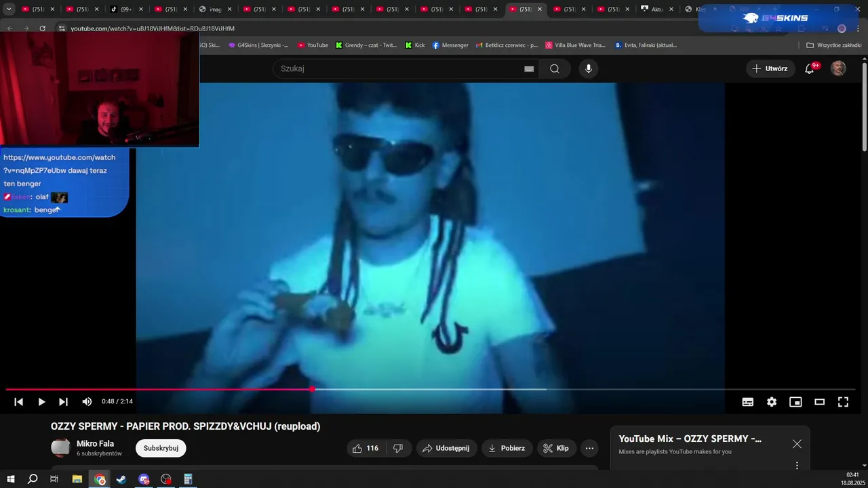Viewport: 868px width, 488px height.
Task: Enter fullscreen mode
Action: coord(843,402)
